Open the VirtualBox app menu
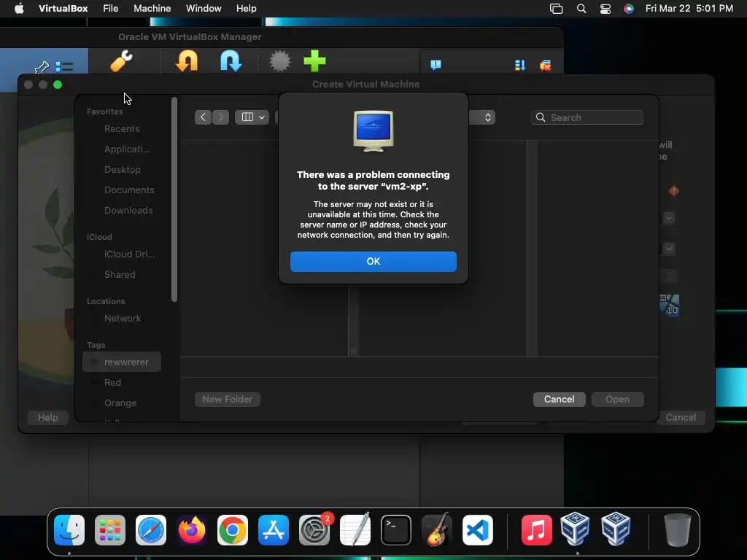 tap(63, 8)
